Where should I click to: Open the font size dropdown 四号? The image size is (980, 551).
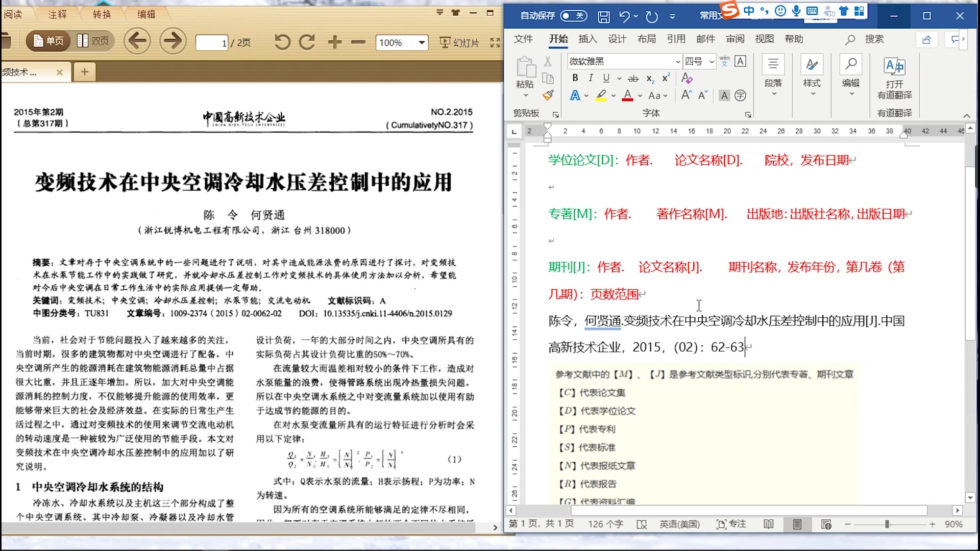712,61
